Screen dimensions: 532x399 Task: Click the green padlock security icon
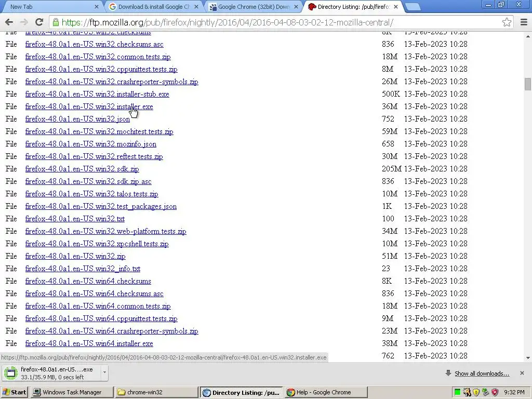(55, 22)
